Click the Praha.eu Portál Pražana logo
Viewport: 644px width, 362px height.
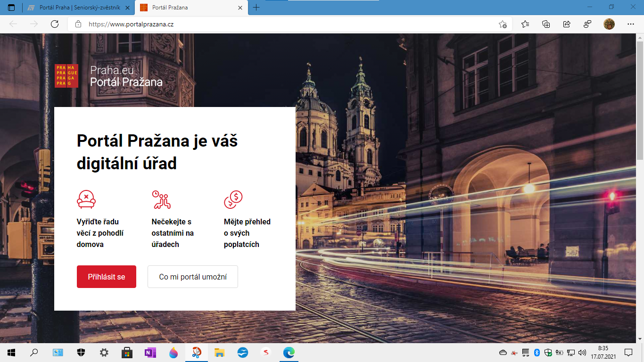coord(108,76)
